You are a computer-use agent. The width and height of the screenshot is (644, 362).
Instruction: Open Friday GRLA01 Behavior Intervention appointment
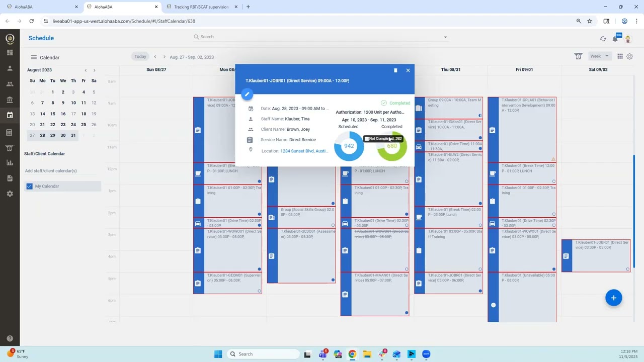click(x=522, y=130)
